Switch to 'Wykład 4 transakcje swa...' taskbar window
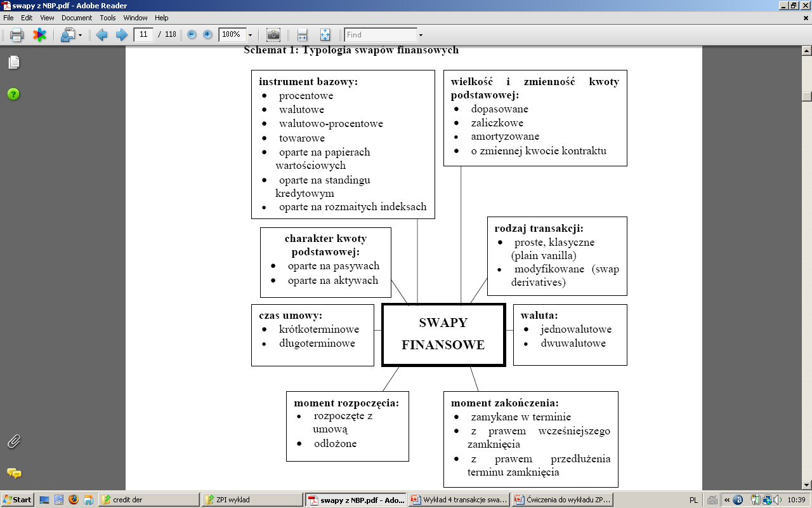Viewport: 812px width, 508px height. click(x=459, y=500)
